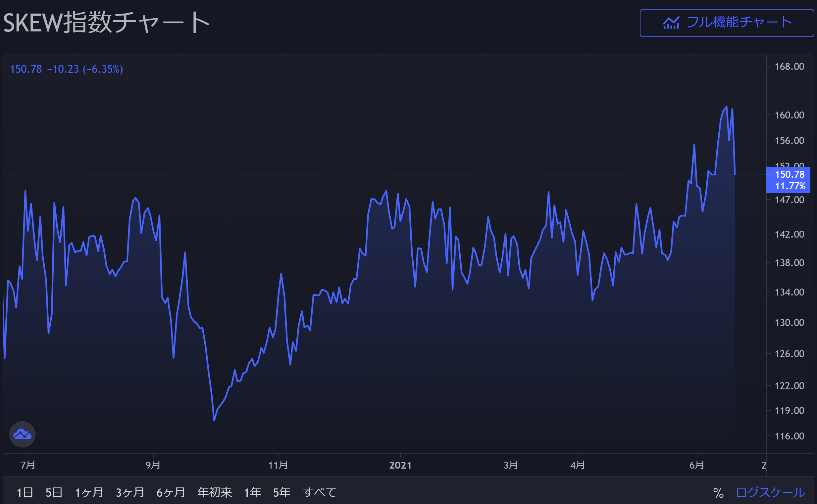Viewport: 817px width, 504px height.
Task: Toggle the ログスケール log scale
Action: coord(770,492)
